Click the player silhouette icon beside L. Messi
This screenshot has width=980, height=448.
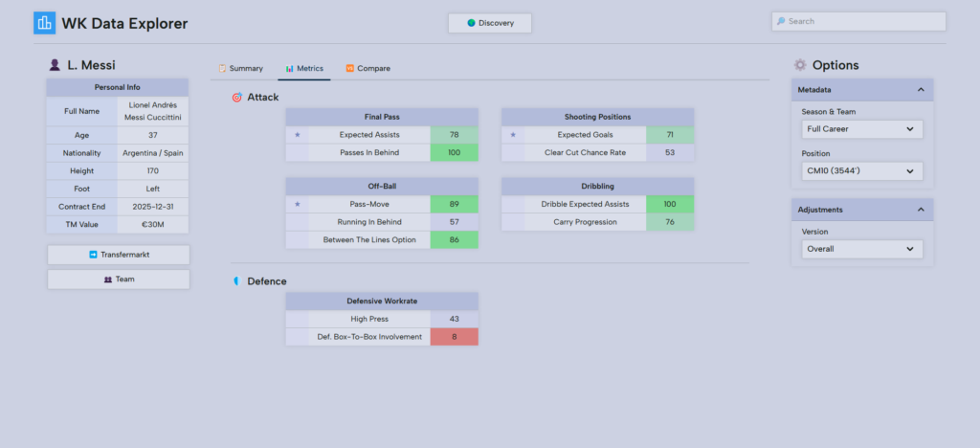(x=55, y=65)
